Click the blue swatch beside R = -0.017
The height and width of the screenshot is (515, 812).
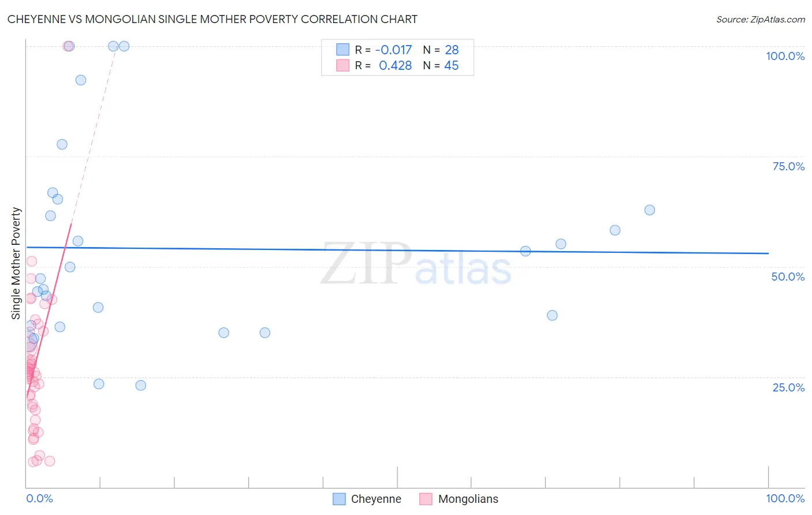click(342, 50)
